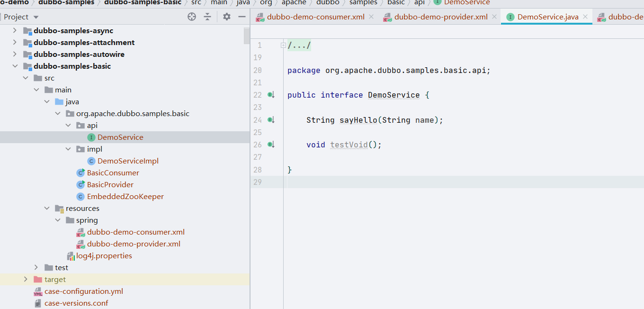Collapse the java folder

(x=47, y=101)
